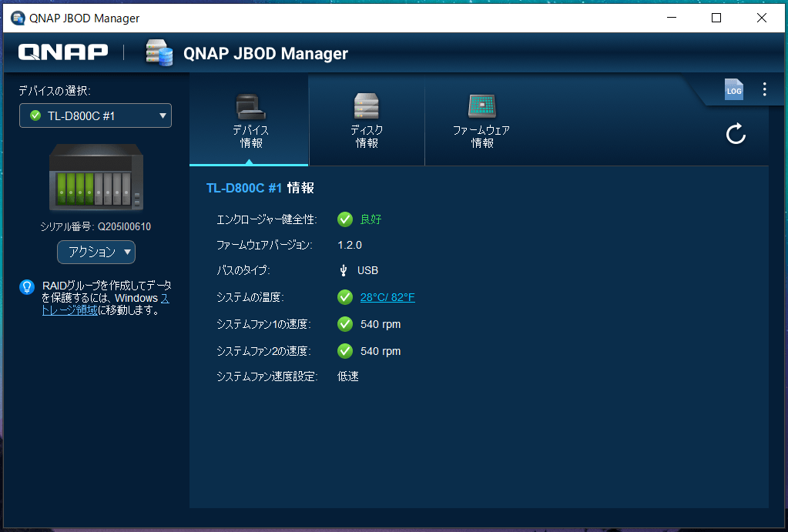
Task: Click serial number Q205I00610
Action: point(124,226)
